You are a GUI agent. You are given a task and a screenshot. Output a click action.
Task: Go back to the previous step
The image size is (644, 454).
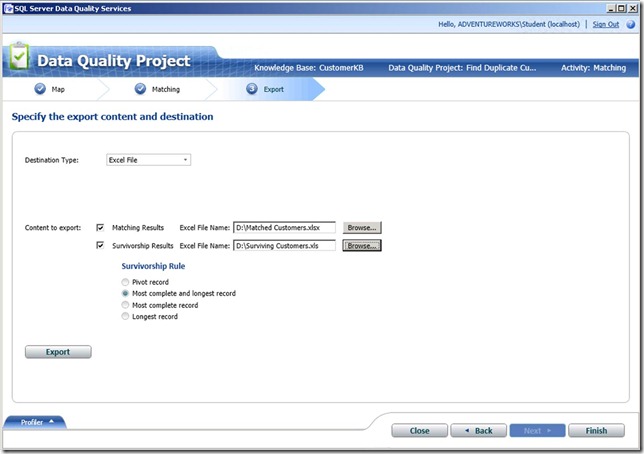[x=478, y=431]
